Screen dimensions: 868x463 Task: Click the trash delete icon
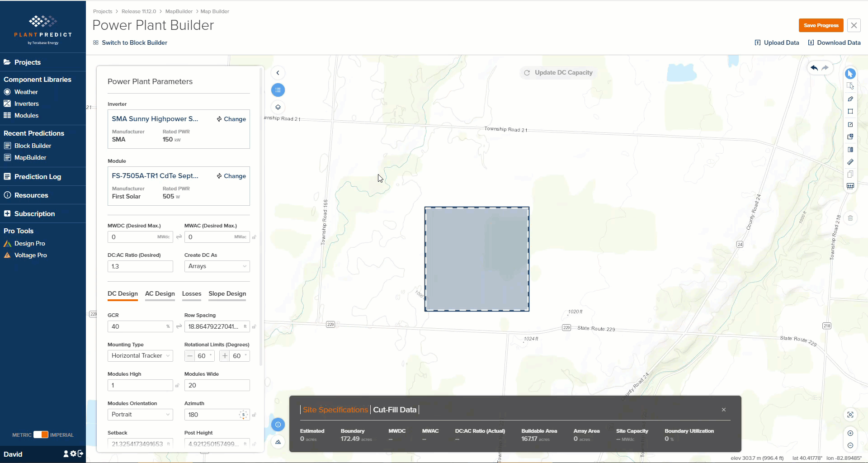coord(850,218)
